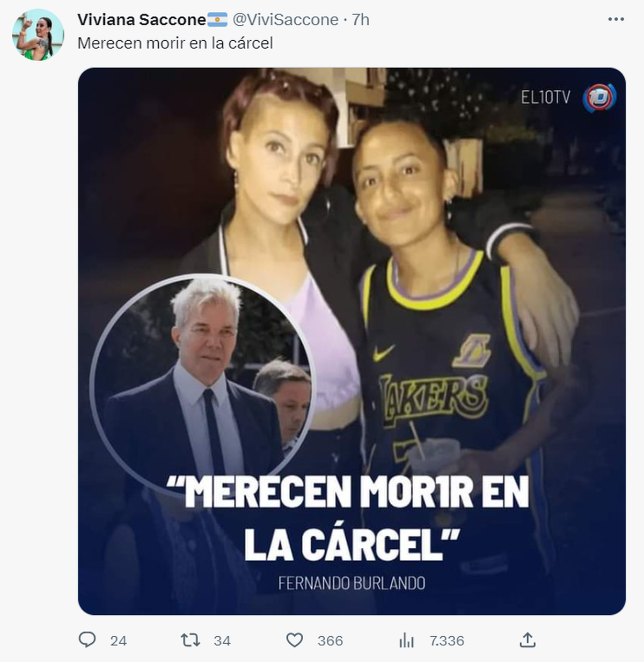644x662 pixels.
Task: Open tweet analytics bar chart icon
Action: pos(406,640)
